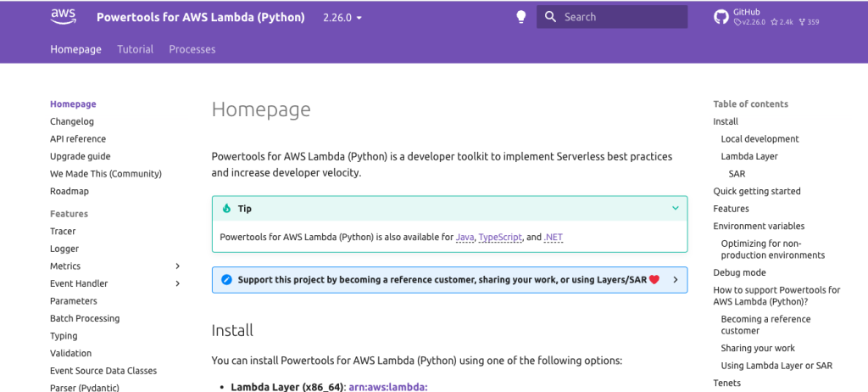Jump to Tenets in table of contents
Image resolution: width=868 pixels, height=392 pixels.
pos(726,384)
